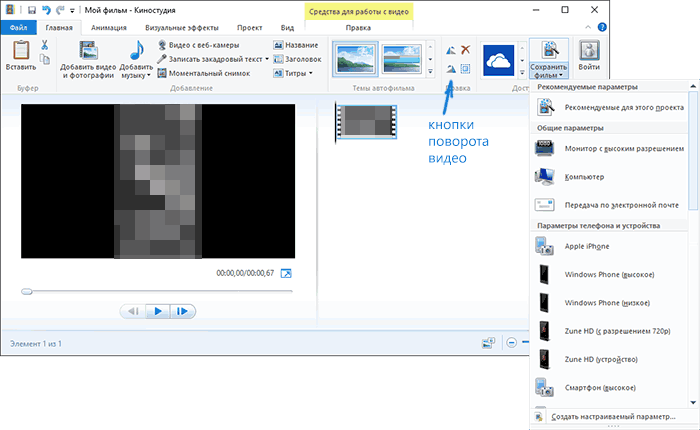The height and width of the screenshot is (430, 700).
Task: Switch to the Анимация tab
Action: pos(108,28)
